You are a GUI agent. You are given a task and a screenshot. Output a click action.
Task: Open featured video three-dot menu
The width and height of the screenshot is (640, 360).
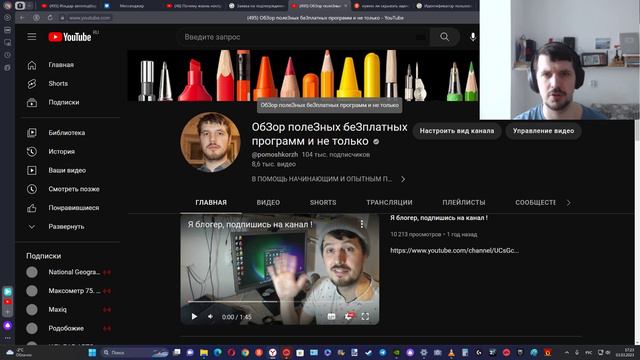tap(362, 224)
